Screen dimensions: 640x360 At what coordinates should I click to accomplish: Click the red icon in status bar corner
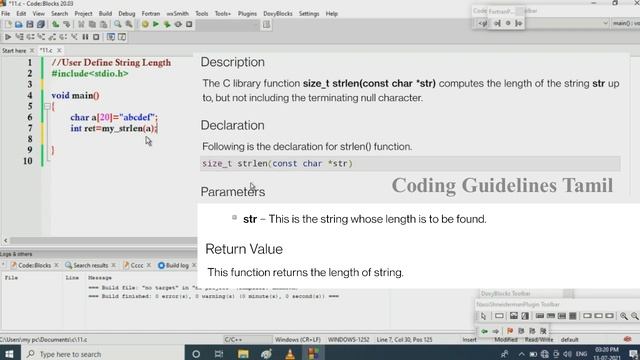point(628,339)
